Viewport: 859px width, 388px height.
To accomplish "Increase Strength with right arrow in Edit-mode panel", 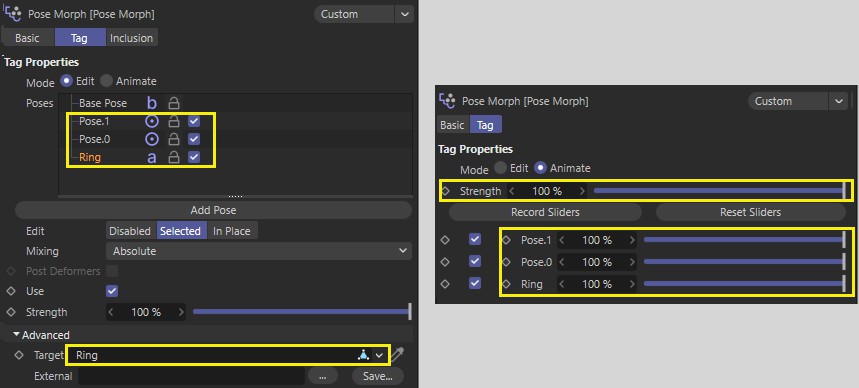I will 181,312.
